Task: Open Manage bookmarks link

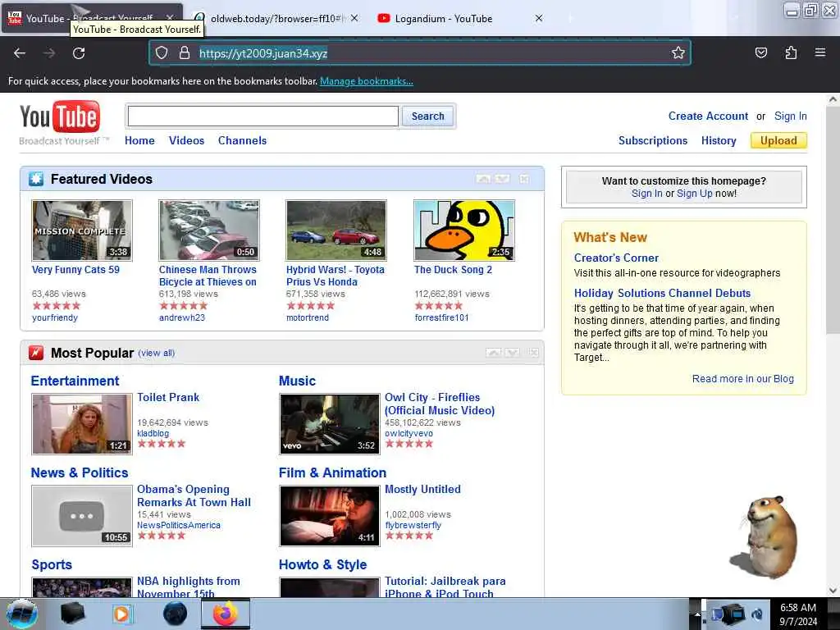Action: coord(367,81)
